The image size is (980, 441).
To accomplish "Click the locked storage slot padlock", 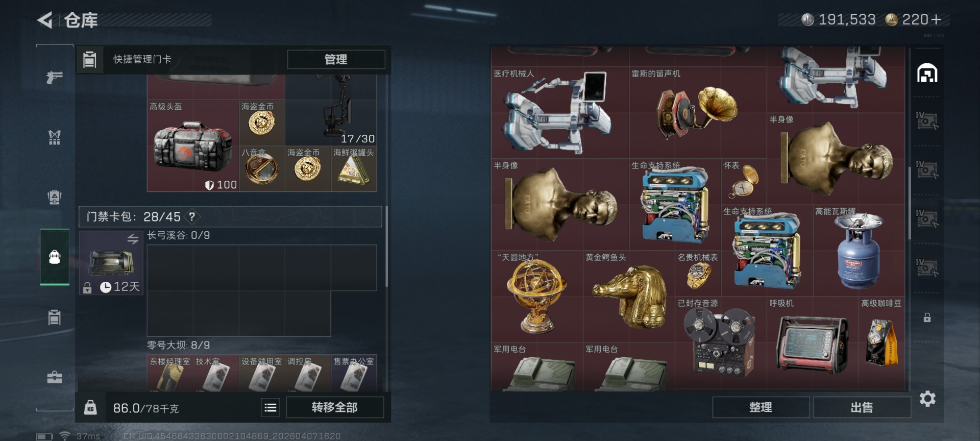I will (927, 317).
